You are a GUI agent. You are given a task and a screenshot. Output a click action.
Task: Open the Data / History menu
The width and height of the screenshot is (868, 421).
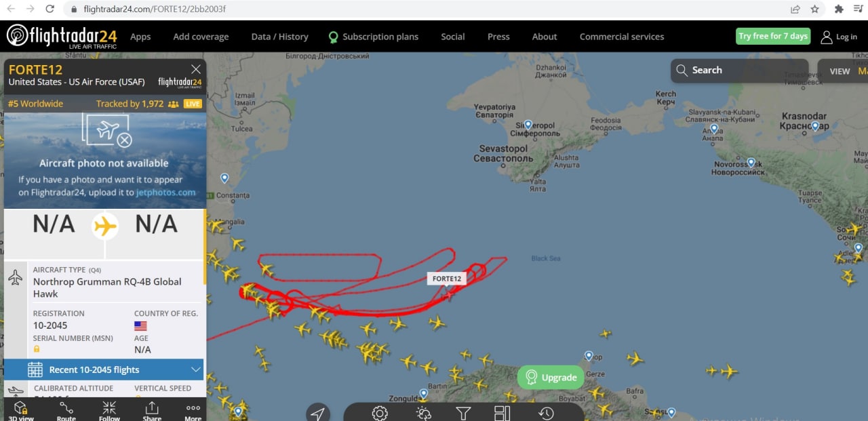(279, 37)
